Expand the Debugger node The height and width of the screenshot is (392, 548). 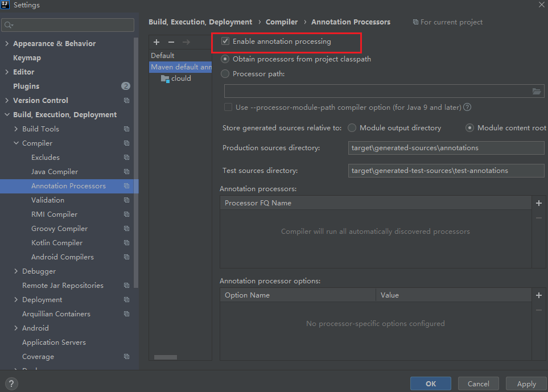16,271
